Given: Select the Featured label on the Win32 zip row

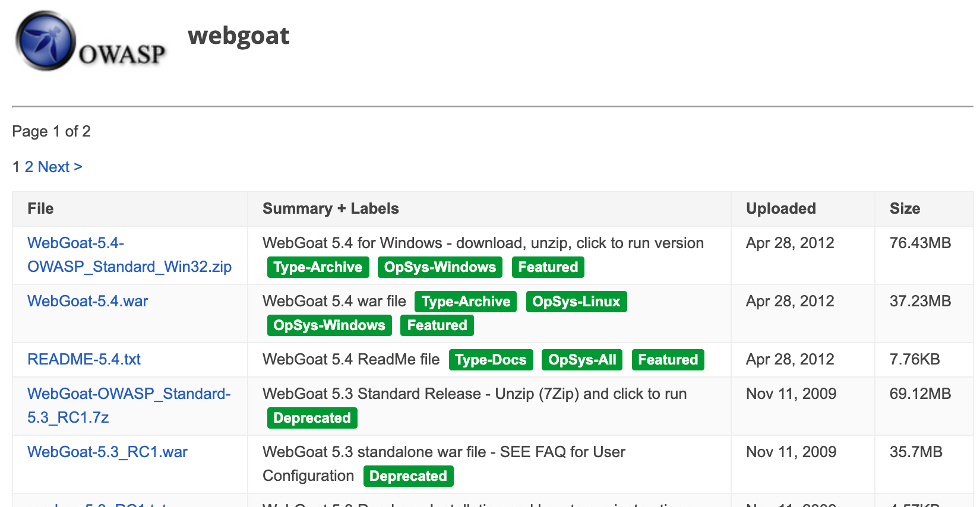Looking at the screenshot, I should 548,267.
